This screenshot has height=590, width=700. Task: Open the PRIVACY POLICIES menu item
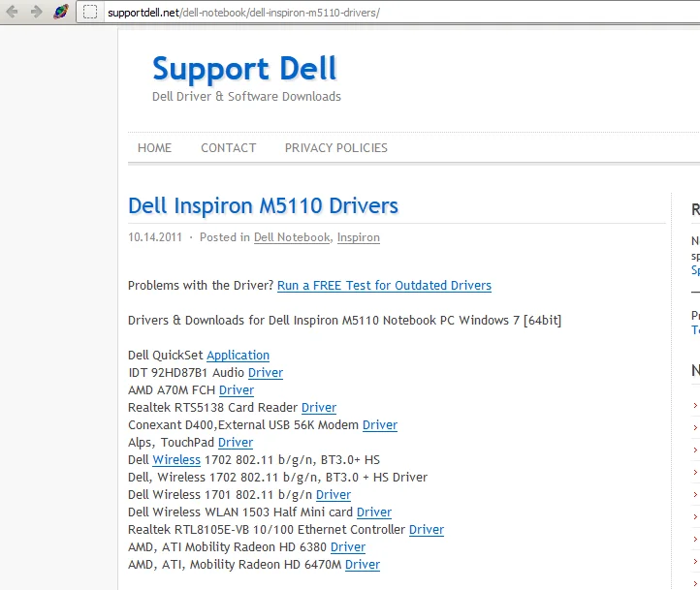point(336,148)
